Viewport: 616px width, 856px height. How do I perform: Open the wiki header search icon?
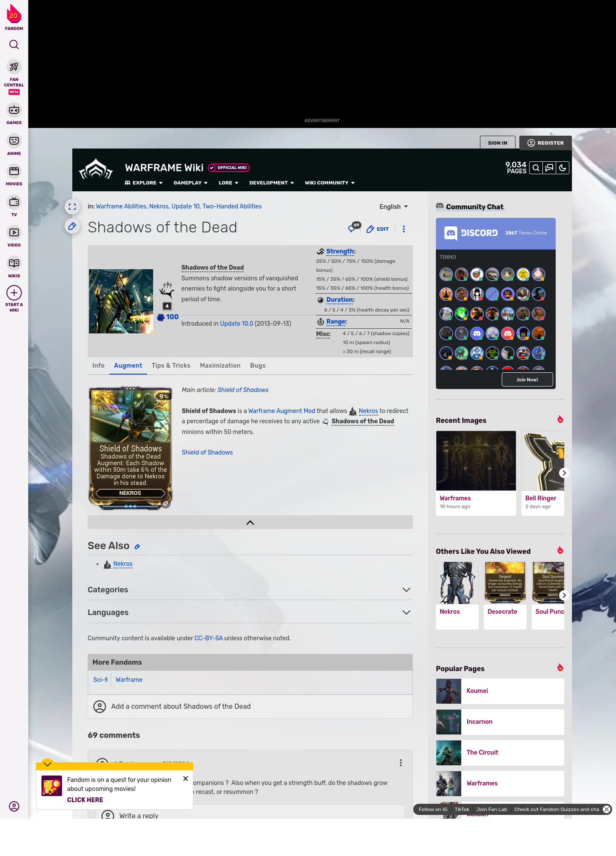536,168
